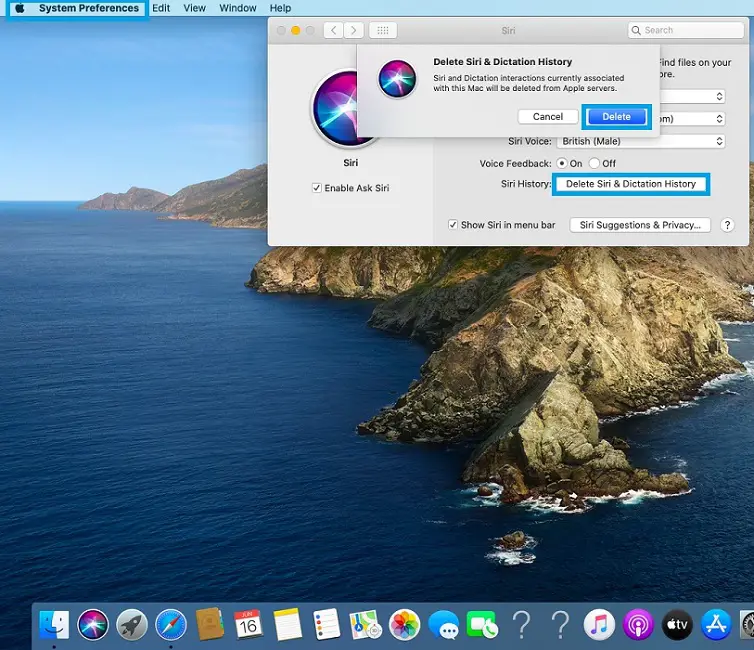Select Voice Feedback On radio button
The height and width of the screenshot is (650, 754).
pyautogui.click(x=561, y=163)
